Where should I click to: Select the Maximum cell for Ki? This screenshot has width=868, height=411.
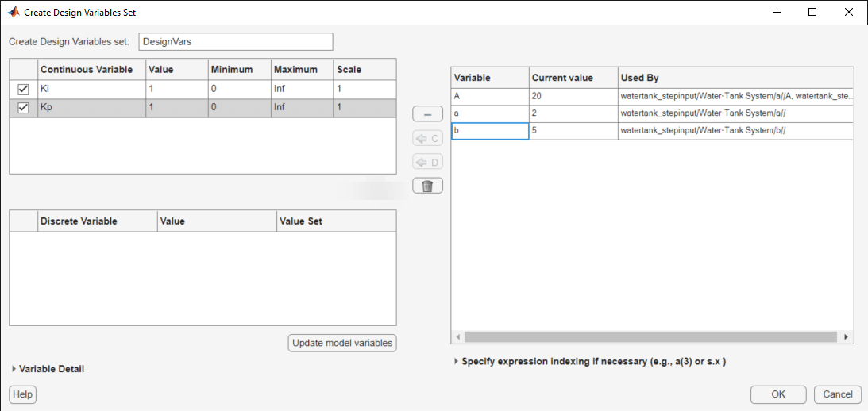point(302,90)
